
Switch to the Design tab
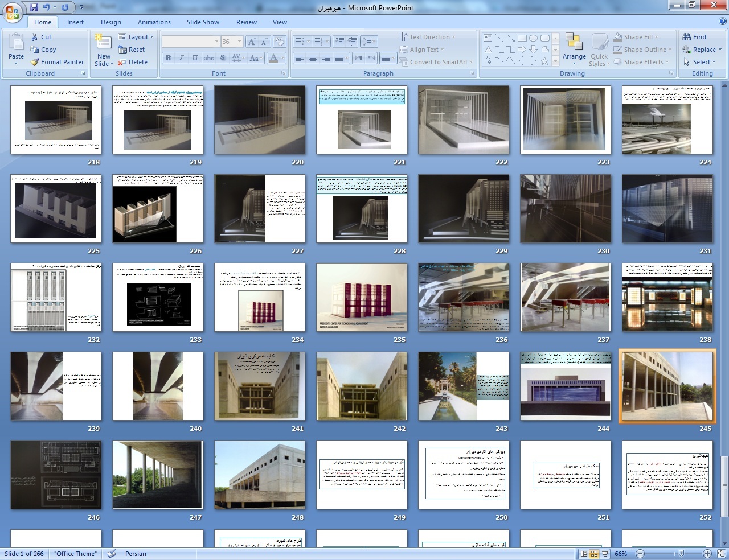click(x=111, y=22)
